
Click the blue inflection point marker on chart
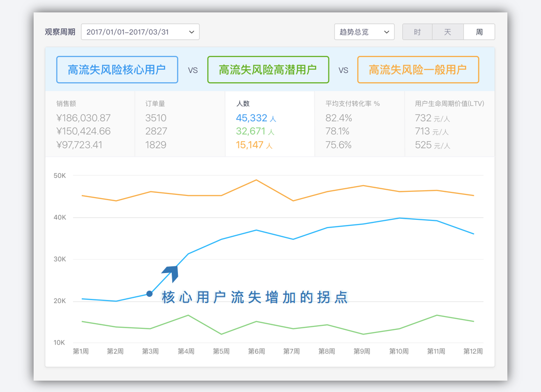(150, 293)
